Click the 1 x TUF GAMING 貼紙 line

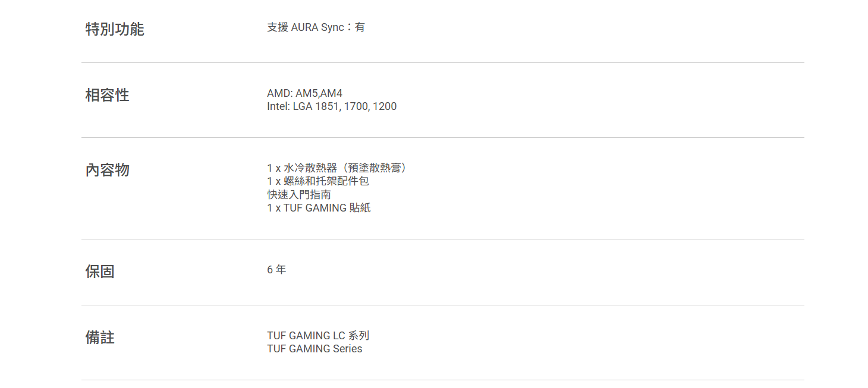[319, 208]
